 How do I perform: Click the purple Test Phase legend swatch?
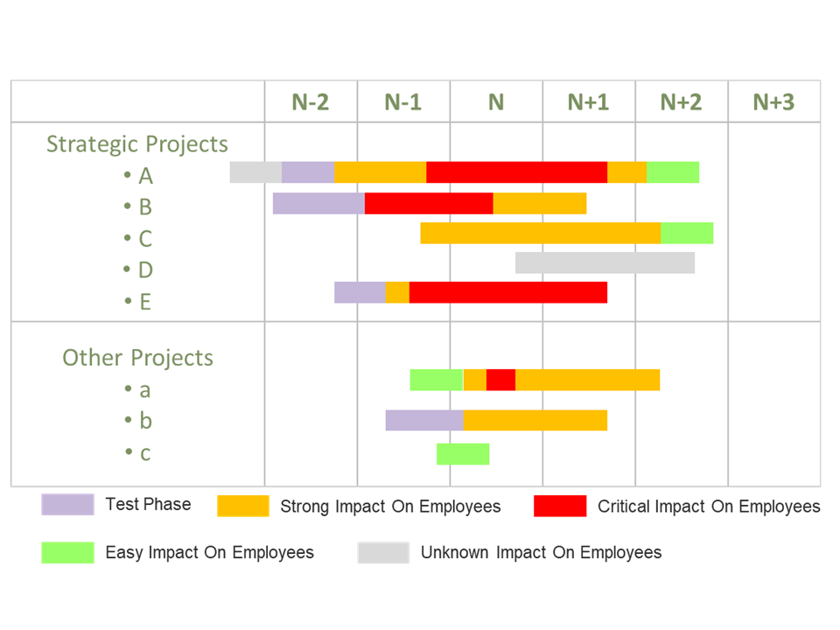click(67, 505)
